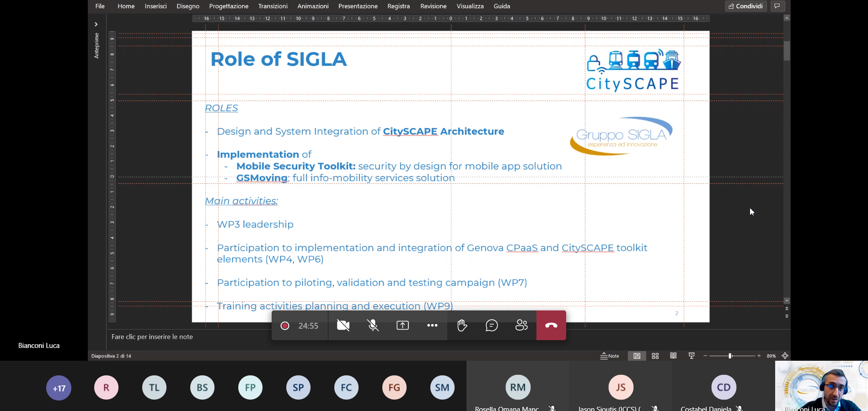Hang up the call

551,326
